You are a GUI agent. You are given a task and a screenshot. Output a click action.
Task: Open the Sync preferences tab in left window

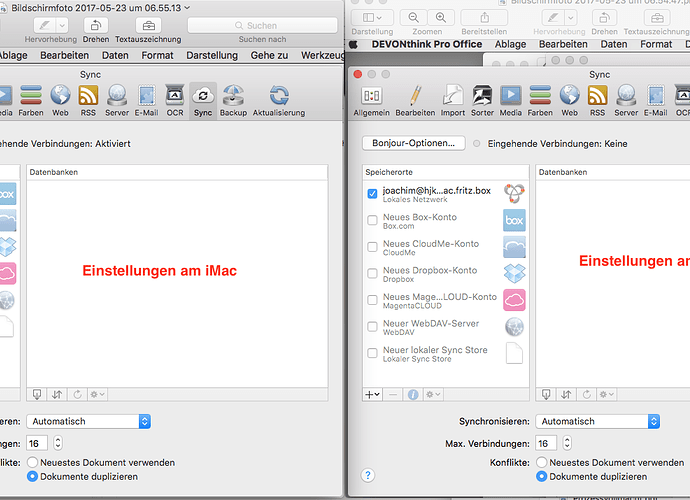click(x=203, y=101)
